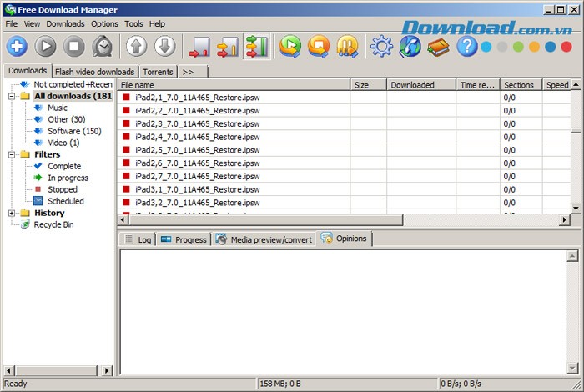Sort by the Time re... column header
The image size is (584, 392).
(478, 85)
